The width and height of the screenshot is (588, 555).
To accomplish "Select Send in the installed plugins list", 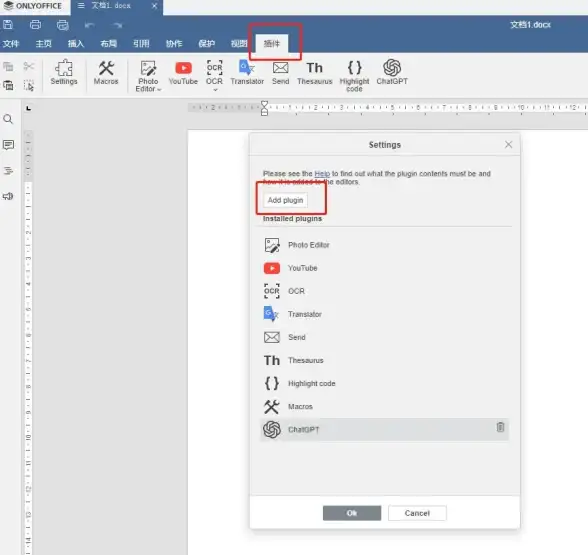I will tap(384, 337).
